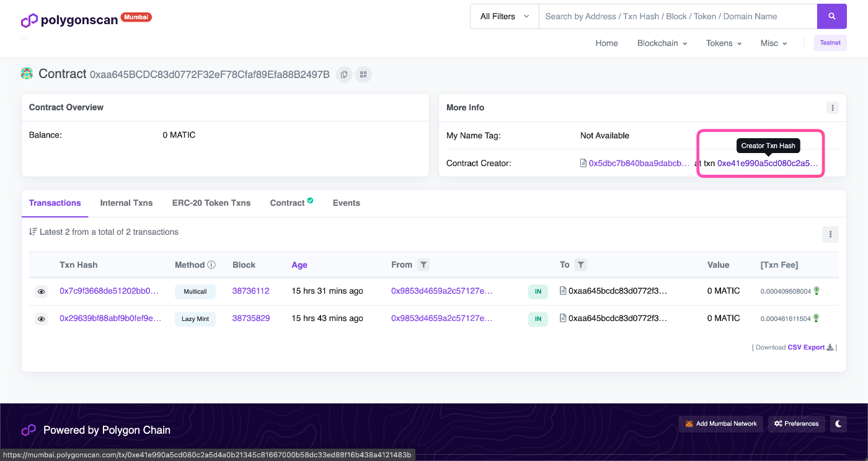The width and height of the screenshot is (868, 461).
Task: Click the Testnet button
Action: click(x=830, y=43)
